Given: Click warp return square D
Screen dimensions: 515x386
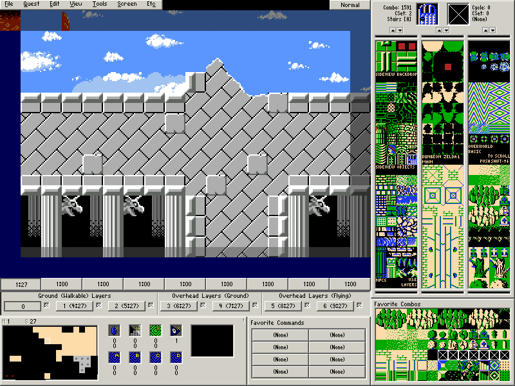Looking at the screenshot, I should (x=176, y=357).
